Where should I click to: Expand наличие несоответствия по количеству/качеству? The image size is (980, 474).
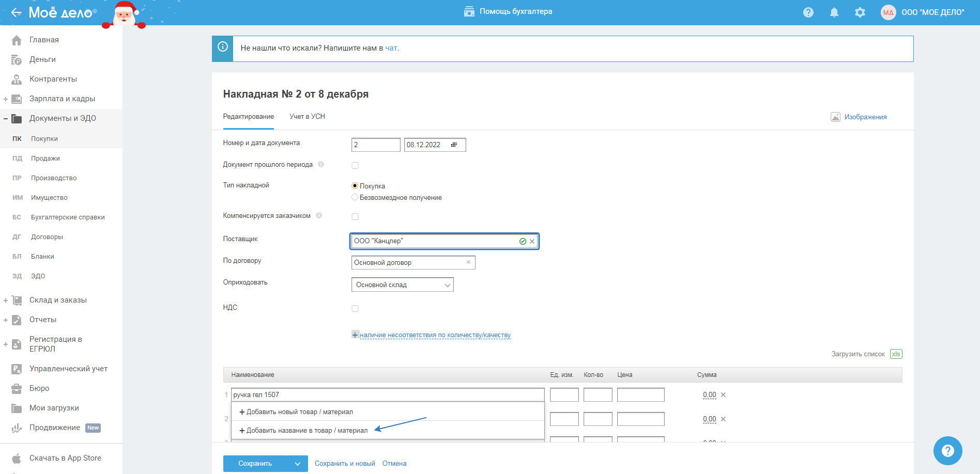click(x=431, y=335)
